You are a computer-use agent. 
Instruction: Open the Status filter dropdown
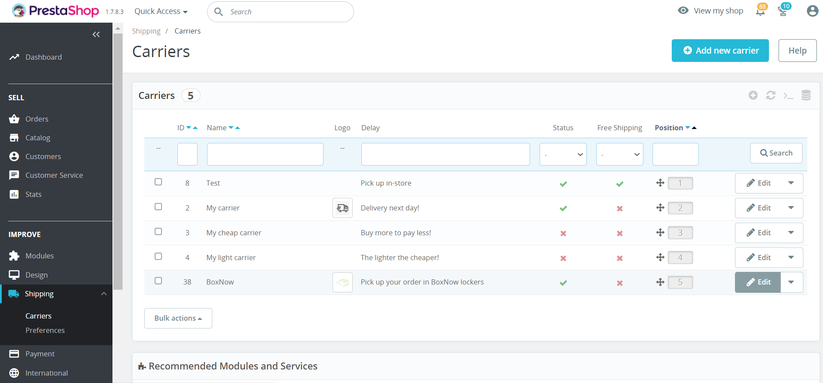(563, 154)
